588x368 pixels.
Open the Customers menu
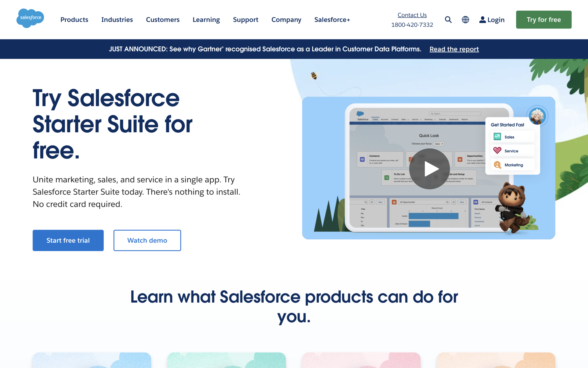(163, 19)
